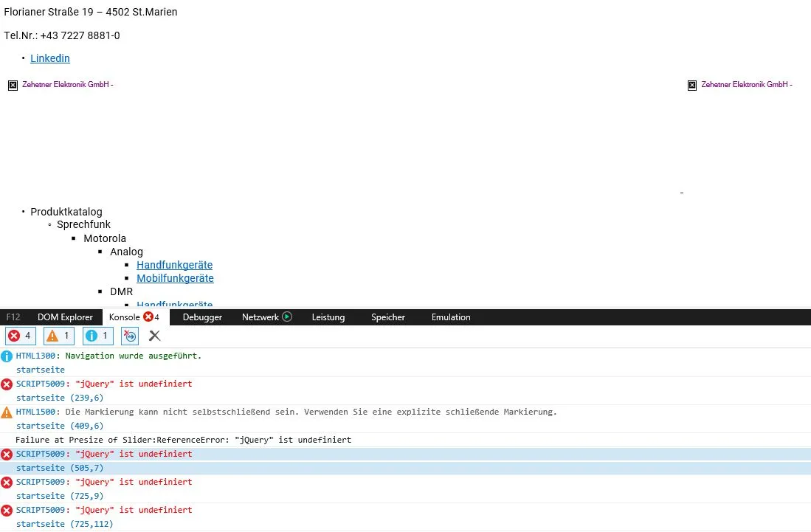Screen dimensions: 811x532
Task: Click the F12 label in developer tools
Action: click(x=13, y=317)
